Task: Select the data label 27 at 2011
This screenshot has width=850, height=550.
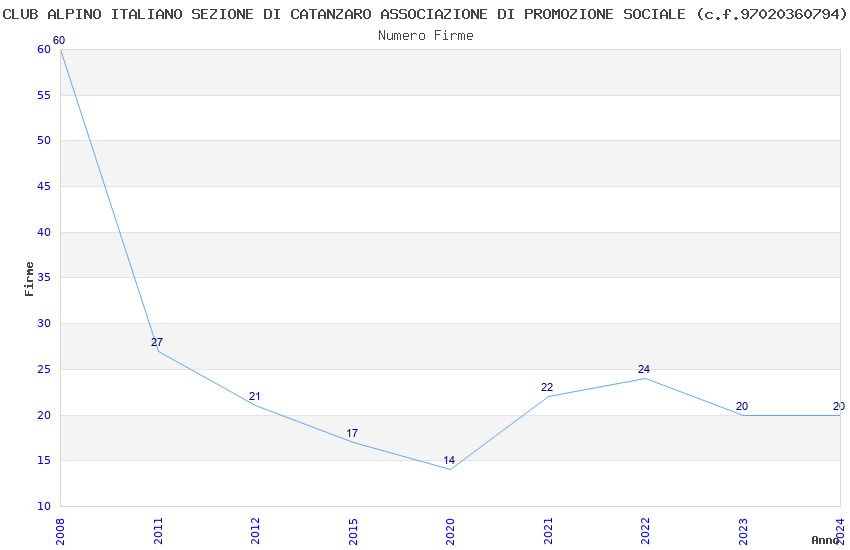Action: [x=157, y=342]
